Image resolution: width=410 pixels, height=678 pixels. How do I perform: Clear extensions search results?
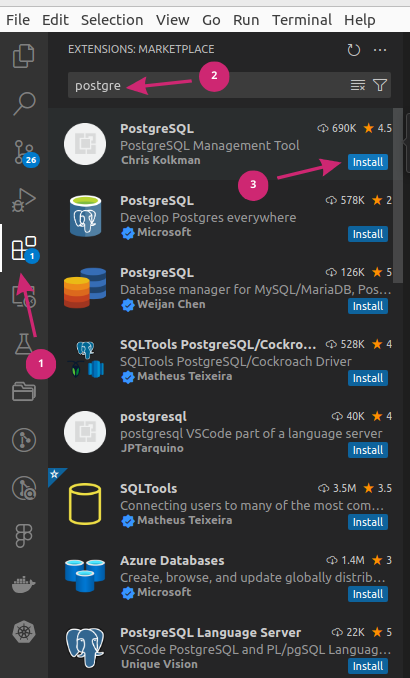point(358,85)
